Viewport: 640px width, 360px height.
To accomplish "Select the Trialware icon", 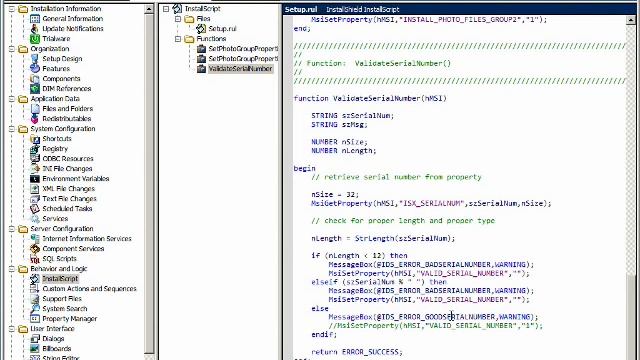I will [35, 38].
